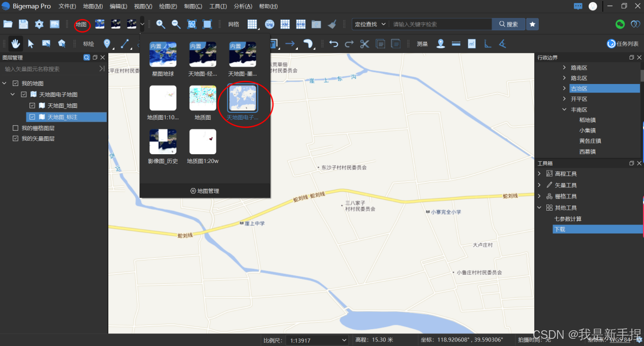644x346 pixels.
Task: Zoom in with the magnifier plus icon
Action: click(161, 24)
